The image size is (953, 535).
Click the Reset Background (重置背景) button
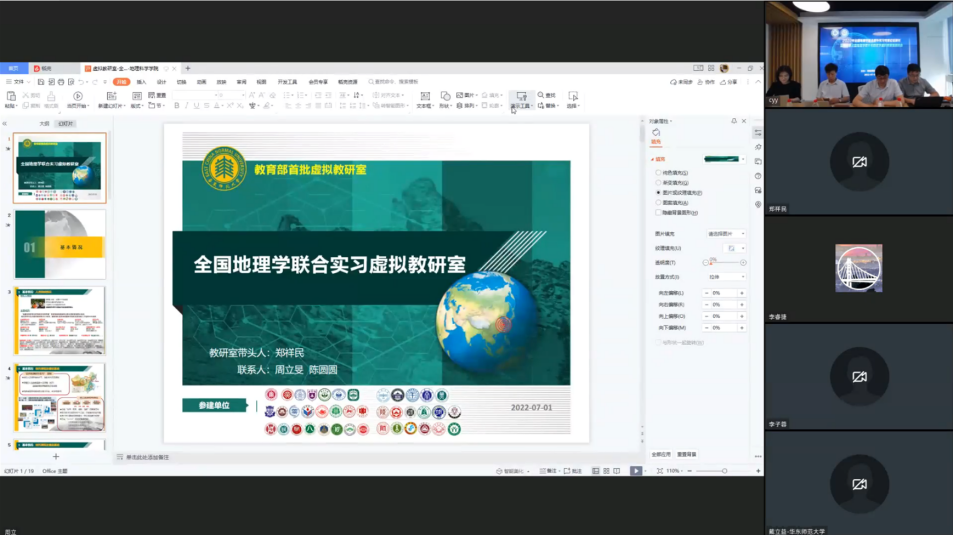click(686, 454)
